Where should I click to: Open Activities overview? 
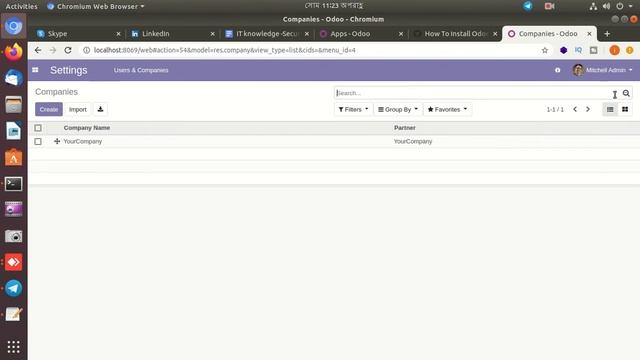(x=21, y=6)
